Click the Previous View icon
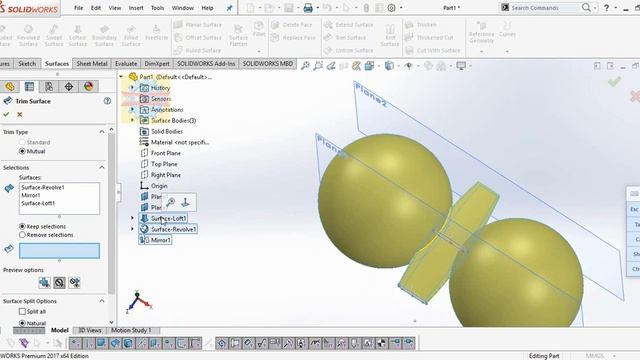640x360 pixels. pyautogui.click(x=331, y=66)
